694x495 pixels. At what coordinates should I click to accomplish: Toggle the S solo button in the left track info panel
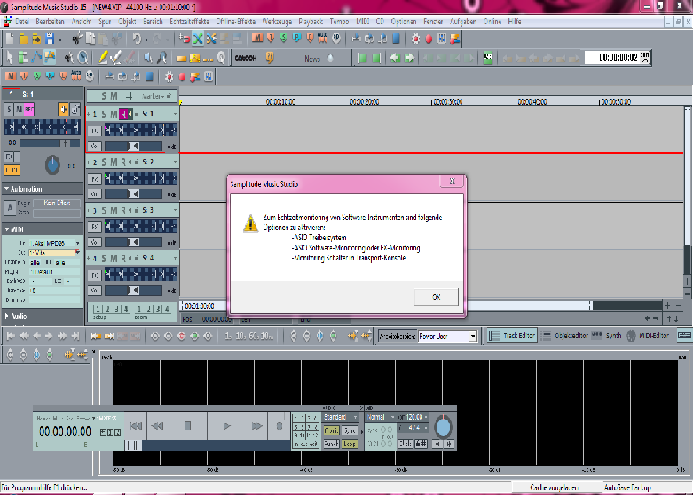9,109
